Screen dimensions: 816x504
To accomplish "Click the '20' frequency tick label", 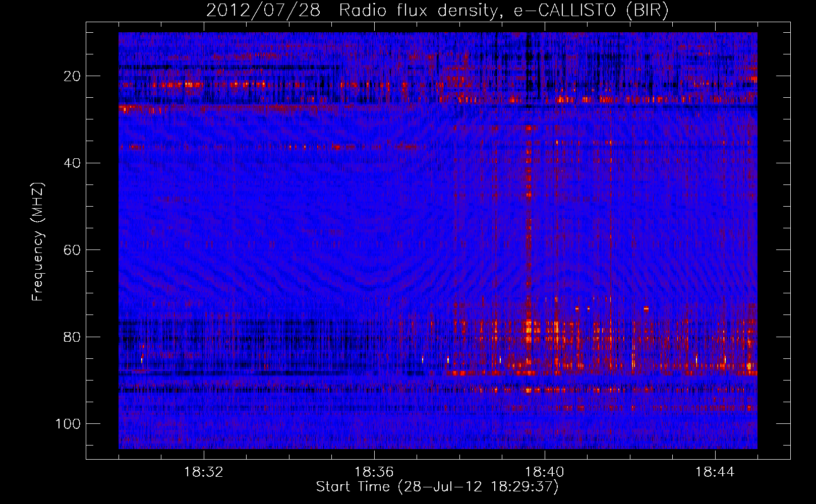I will (x=72, y=76).
